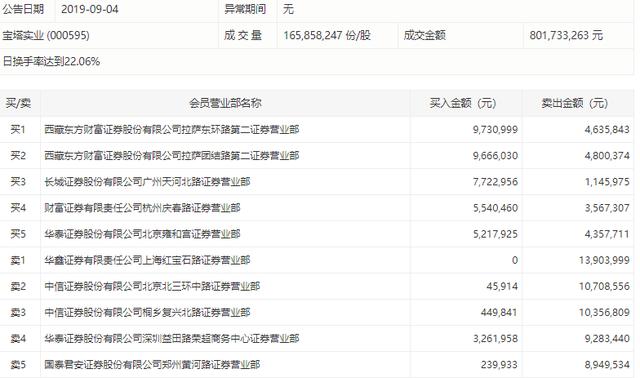This screenshot has height=378, width=640.
Task: Click buy amount 0 in 卖1 row
Action: pyautogui.click(x=515, y=260)
